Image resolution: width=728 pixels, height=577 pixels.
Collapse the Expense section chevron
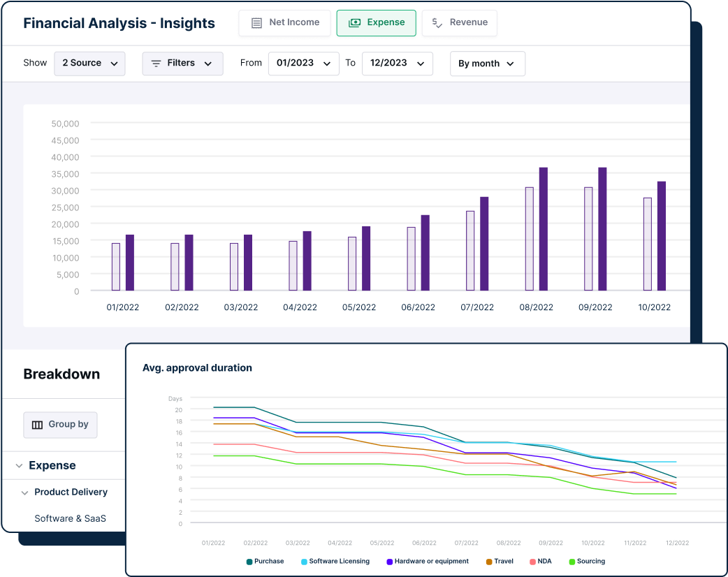[x=19, y=466]
